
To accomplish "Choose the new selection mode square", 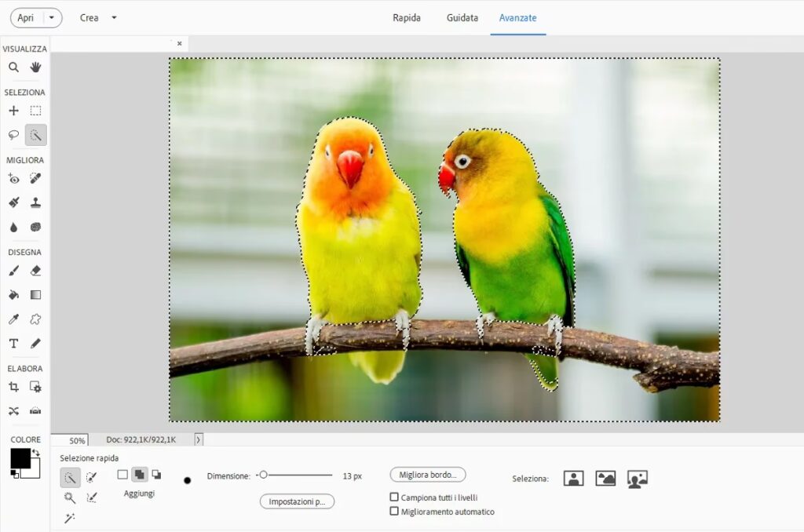I will 122,475.
